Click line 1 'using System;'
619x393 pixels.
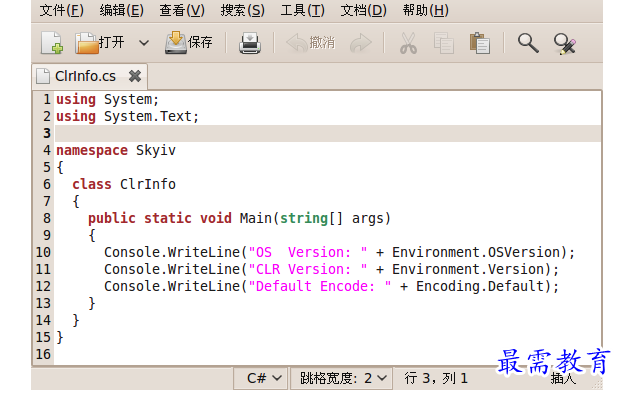click(x=107, y=99)
